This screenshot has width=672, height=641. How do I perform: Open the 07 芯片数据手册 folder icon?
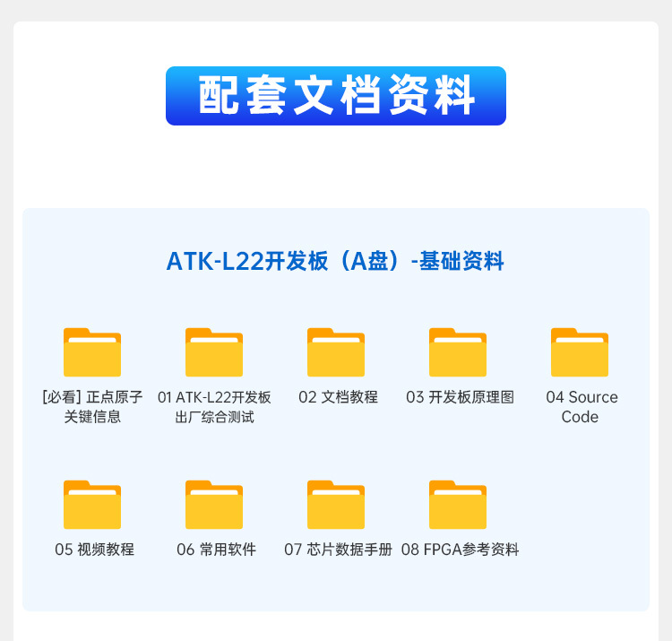pos(336,505)
